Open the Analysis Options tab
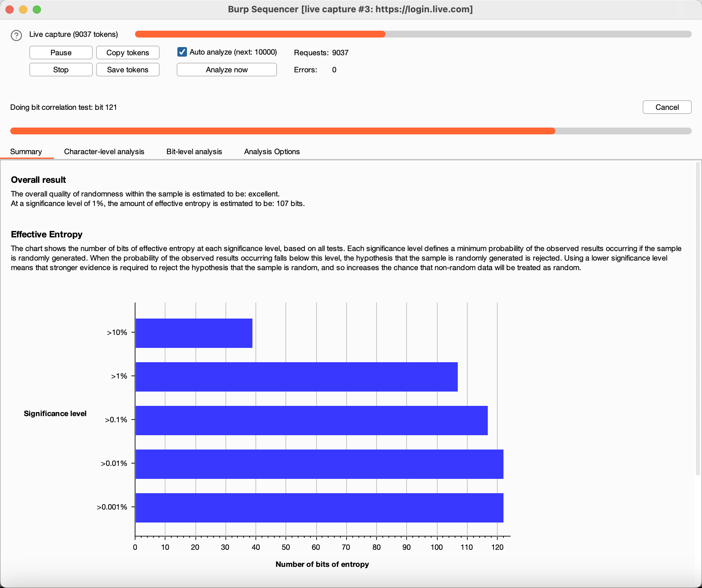 tap(272, 151)
